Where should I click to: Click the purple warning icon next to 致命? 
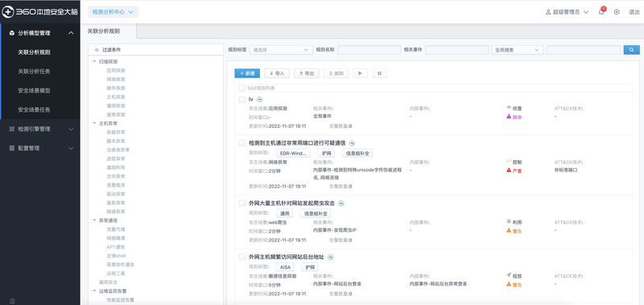[x=509, y=117]
